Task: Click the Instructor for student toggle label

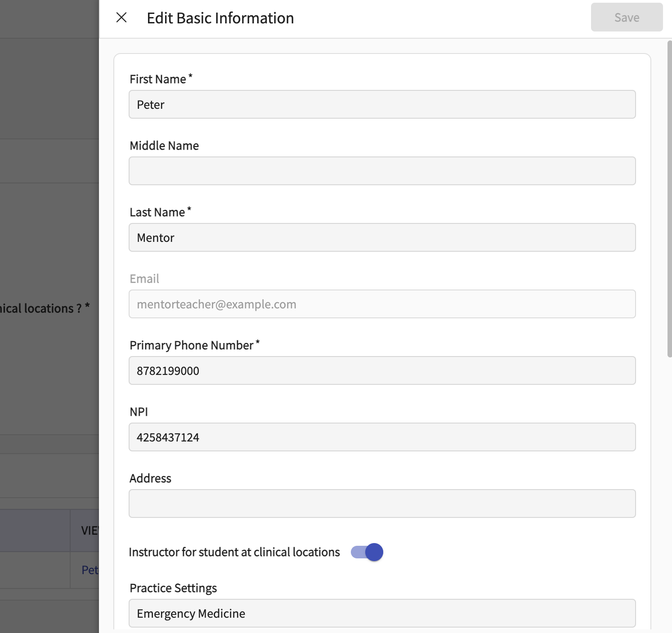Action: [x=234, y=552]
